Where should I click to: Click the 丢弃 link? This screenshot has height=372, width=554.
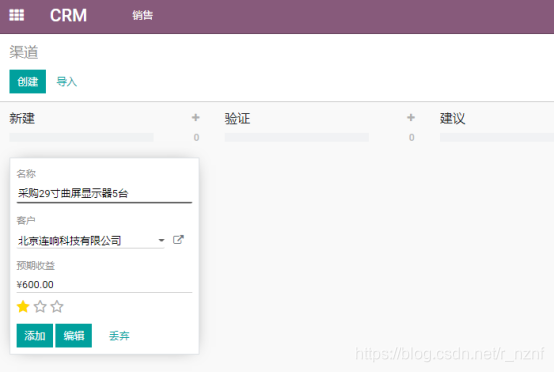coord(119,336)
